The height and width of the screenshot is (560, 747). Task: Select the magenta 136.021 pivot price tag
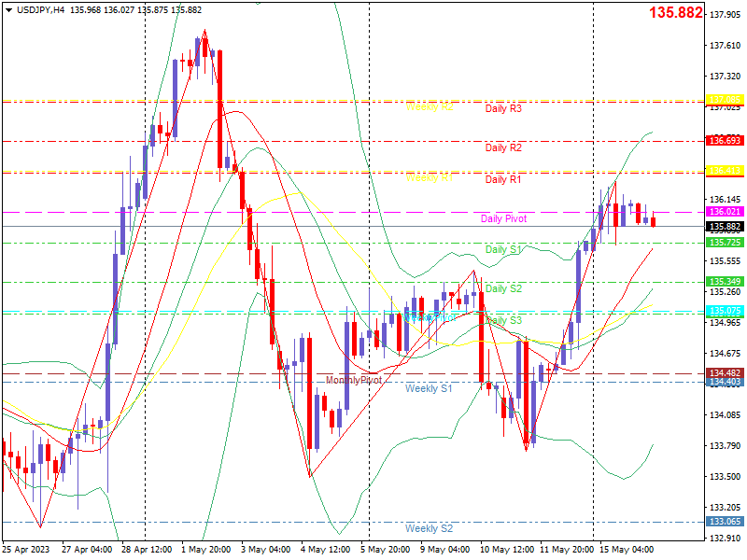click(725, 212)
